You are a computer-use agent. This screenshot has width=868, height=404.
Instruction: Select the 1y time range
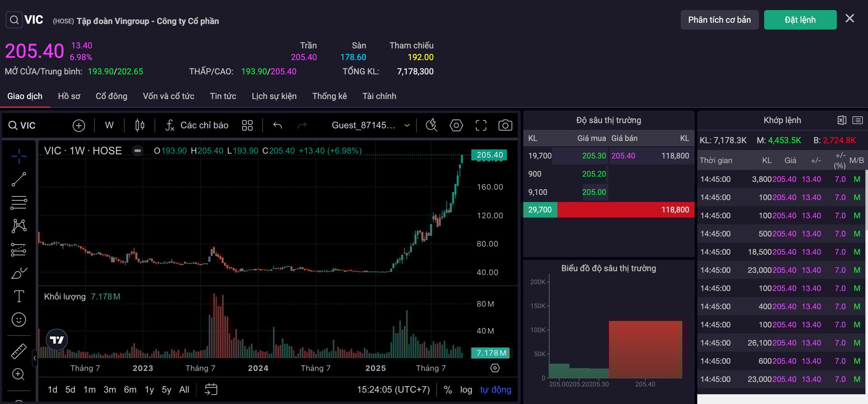[149, 390]
